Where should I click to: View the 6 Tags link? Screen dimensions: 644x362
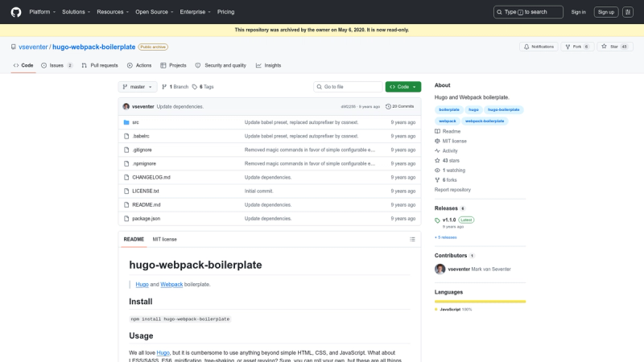(x=203, y=87)
